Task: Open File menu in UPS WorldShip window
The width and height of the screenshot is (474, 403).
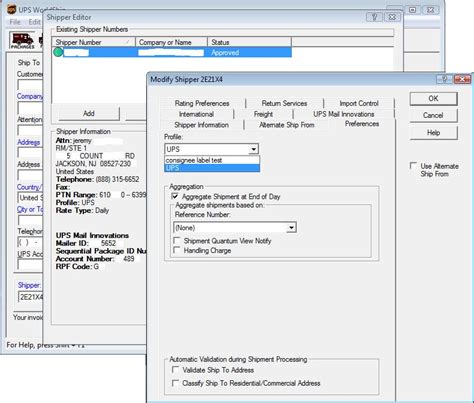Action: 15,22
